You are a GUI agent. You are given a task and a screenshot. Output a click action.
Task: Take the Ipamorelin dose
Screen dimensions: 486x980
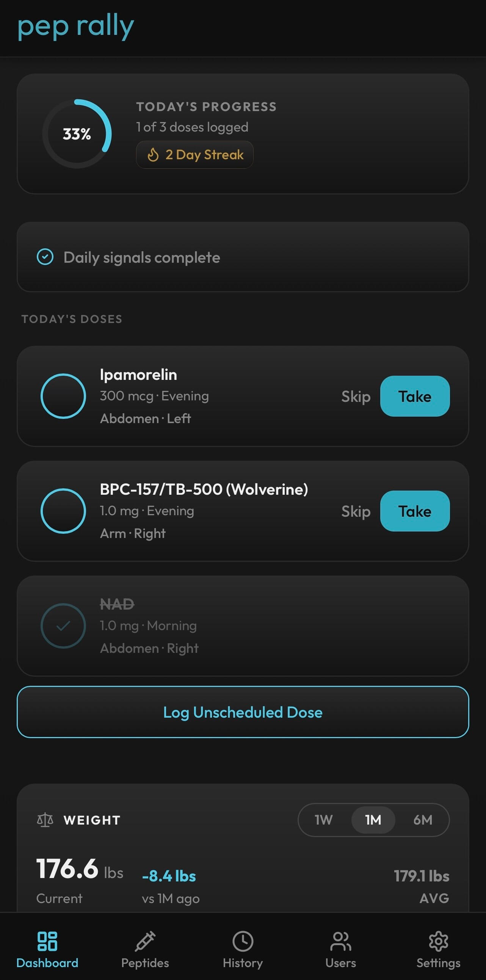(414, 396)
